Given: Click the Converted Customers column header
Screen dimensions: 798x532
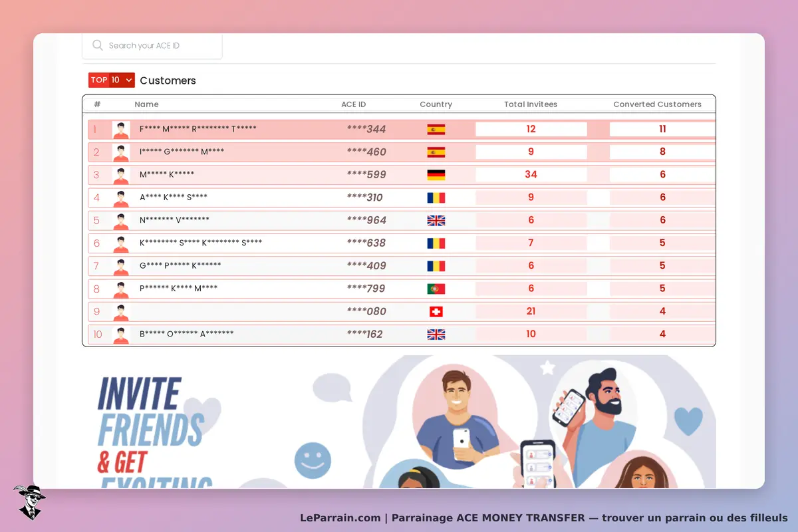Looking at the screenshot, I should pos(657,104).
